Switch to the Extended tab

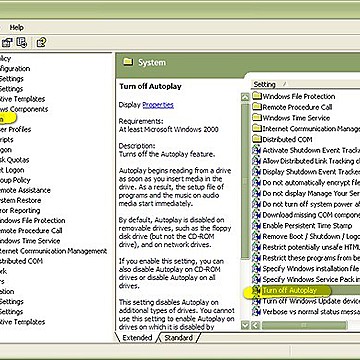coord(137,338)
